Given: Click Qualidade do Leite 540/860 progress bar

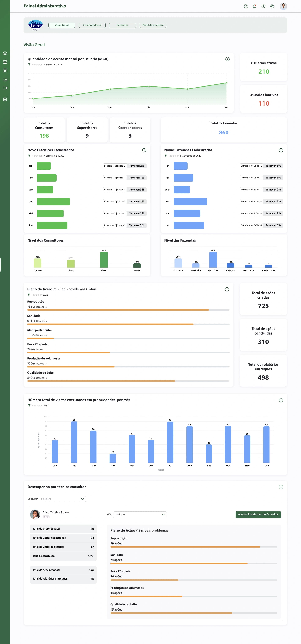Looking at the screenshot, I should (x=128, y=381).
